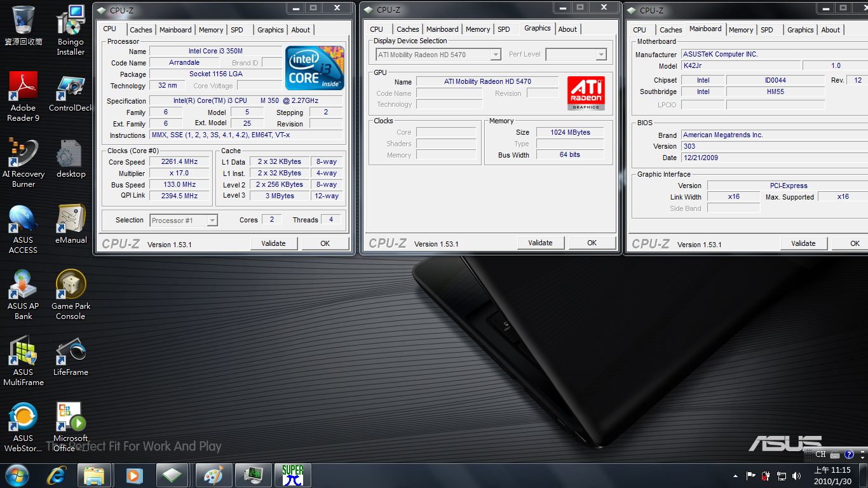The height and width of the screenshot is (488, 868).
Task: Open About tab in middle CPU-Z window
Action: tap(568, 29)
